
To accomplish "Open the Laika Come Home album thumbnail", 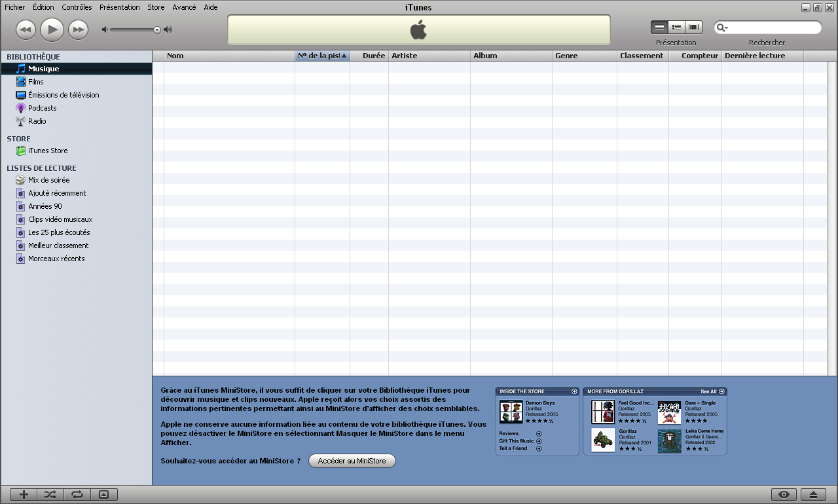I will tap(670, 440).
